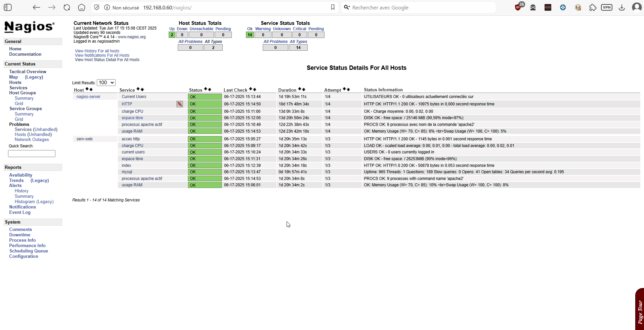
Task: Open the Limit Results dropdown
Action: point(106,83)
